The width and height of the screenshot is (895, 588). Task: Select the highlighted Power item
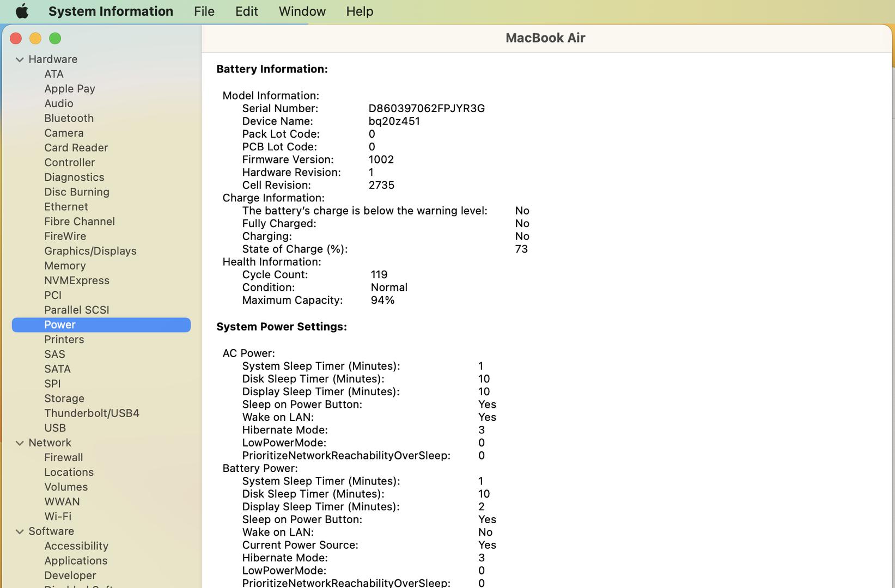[60, 324]
